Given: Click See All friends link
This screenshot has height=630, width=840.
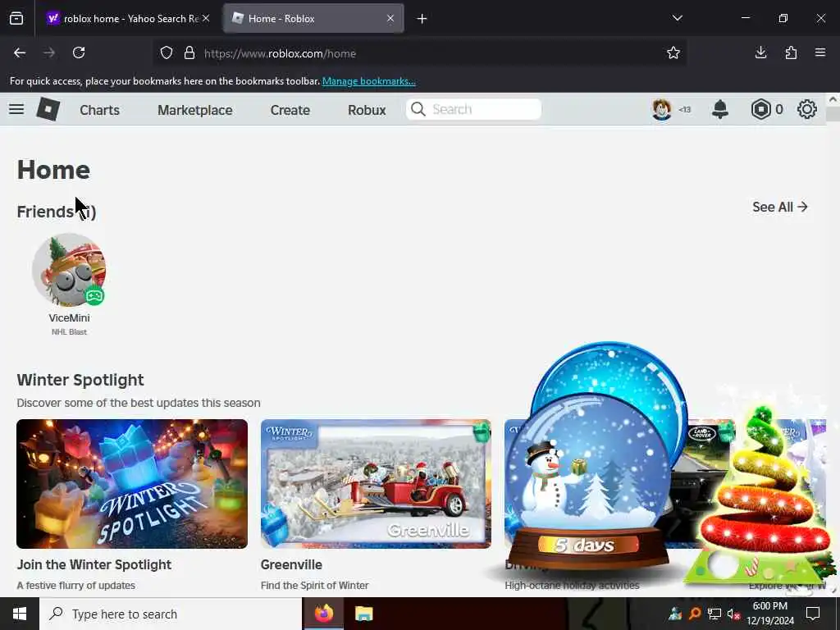Looking at the screenshot, I should click(x=779, y=207).
